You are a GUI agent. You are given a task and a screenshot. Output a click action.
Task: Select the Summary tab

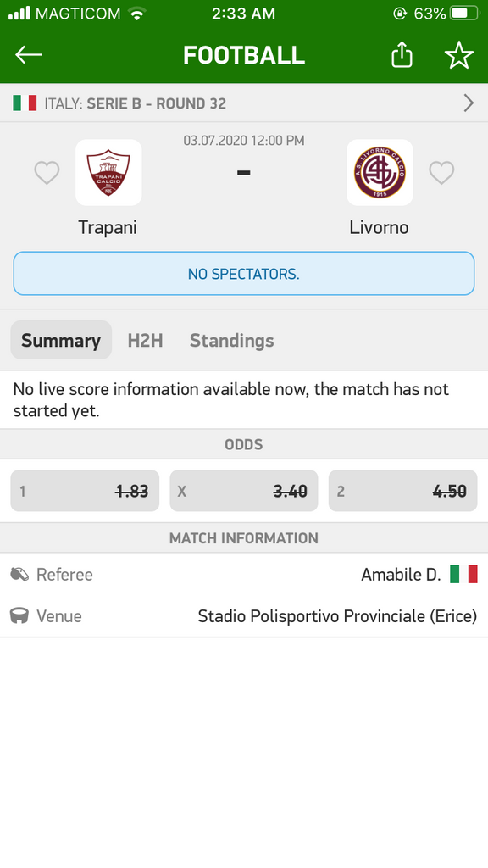coord(61,340)
